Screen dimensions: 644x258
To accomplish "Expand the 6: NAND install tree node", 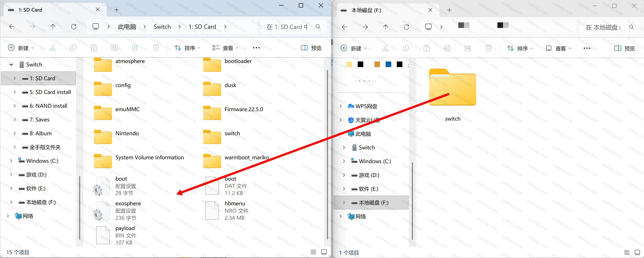I will coord(14,106).
